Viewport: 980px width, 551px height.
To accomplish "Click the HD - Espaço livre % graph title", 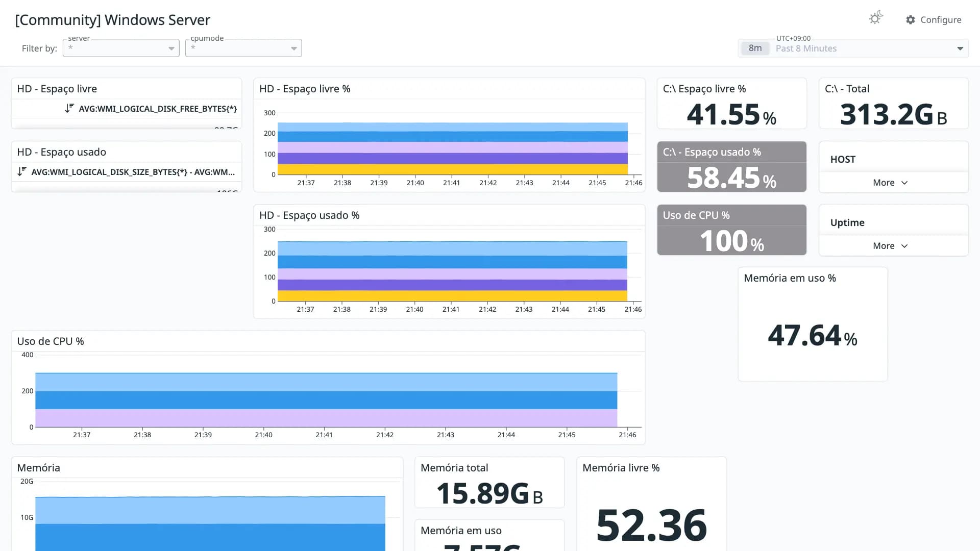I will click(305, 89).
